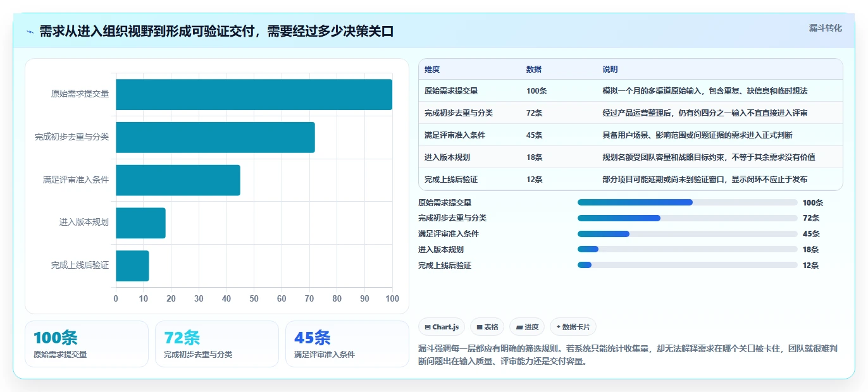Click description starting 具备用户场景
The image size is (868, 392).
tap(697, 135)
